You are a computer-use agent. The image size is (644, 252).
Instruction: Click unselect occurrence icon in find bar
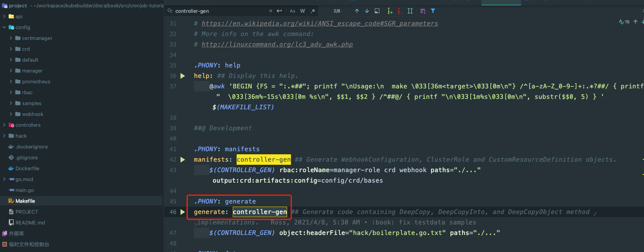click(400, 11)
